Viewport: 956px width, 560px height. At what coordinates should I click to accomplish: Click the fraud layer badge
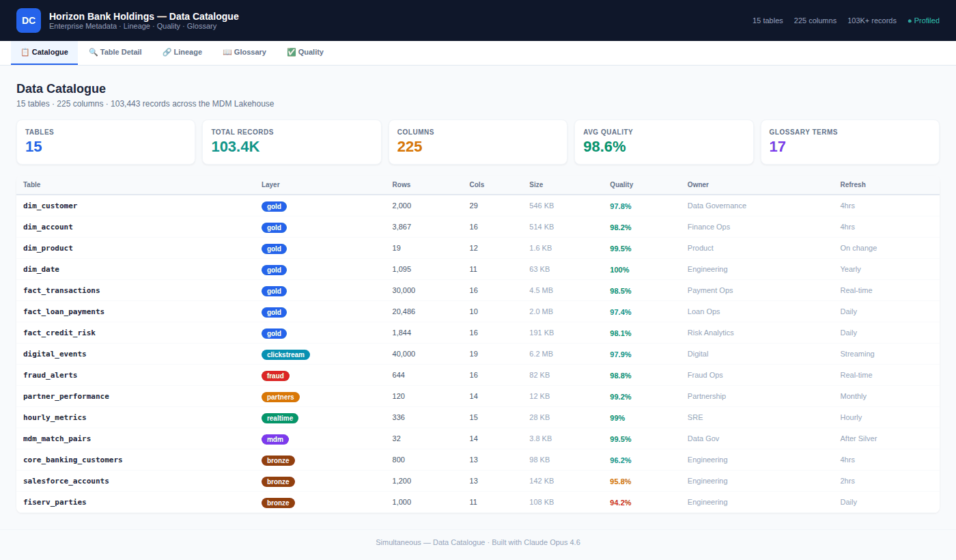click(275, 376)
